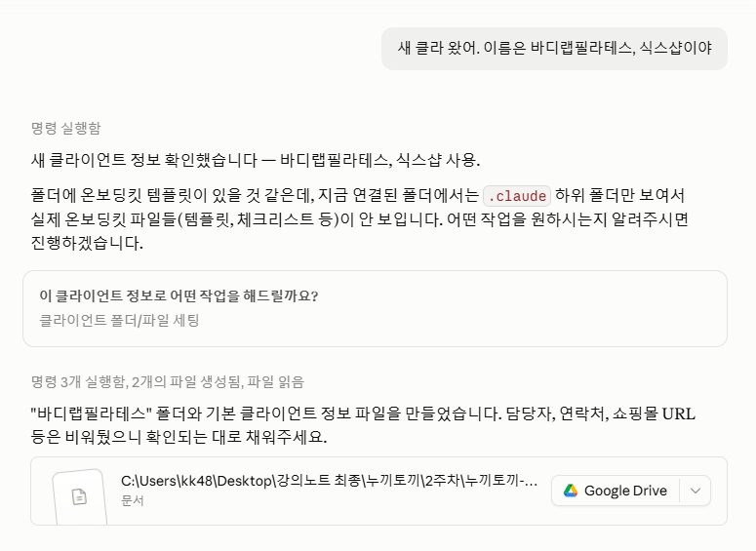Click the line '새 클라이언트 정보 확인했습니다'

pos(256,160)
